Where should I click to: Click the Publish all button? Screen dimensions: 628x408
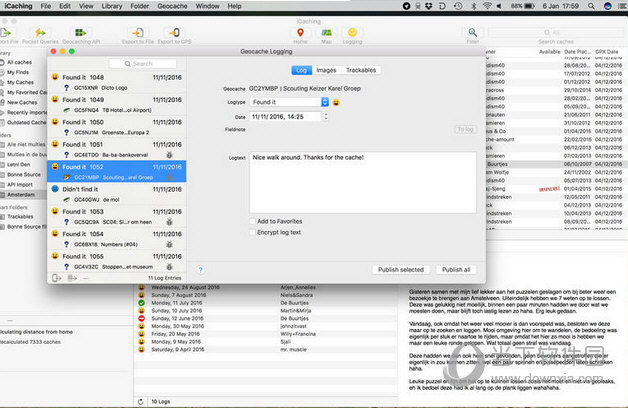coord(456,269)
